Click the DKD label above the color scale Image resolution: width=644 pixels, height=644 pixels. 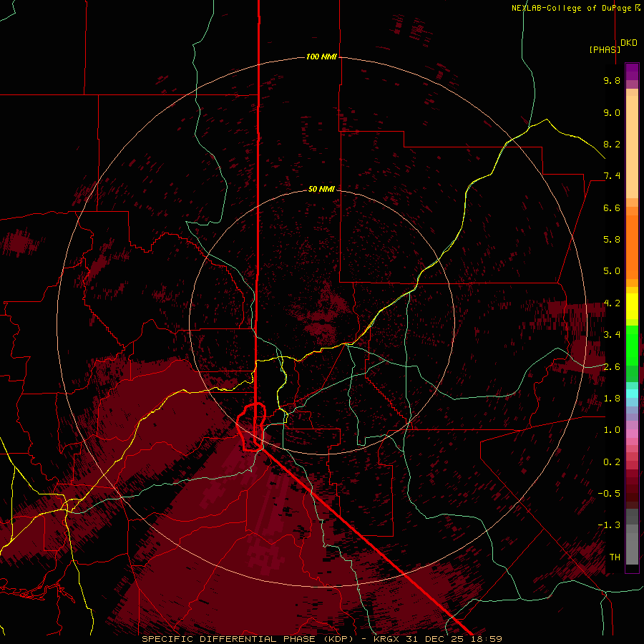629,43
